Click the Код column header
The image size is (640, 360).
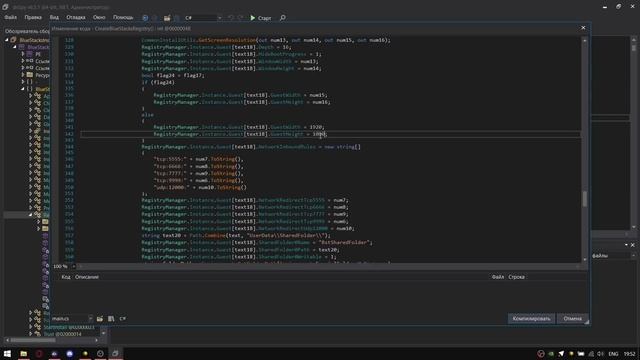pos(65,277)
